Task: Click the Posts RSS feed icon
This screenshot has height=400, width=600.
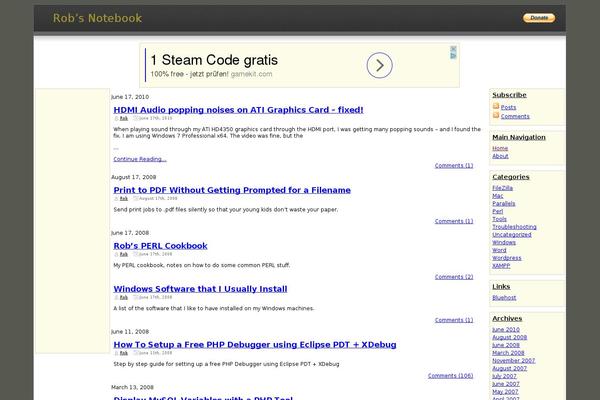Action: point(496,106)
